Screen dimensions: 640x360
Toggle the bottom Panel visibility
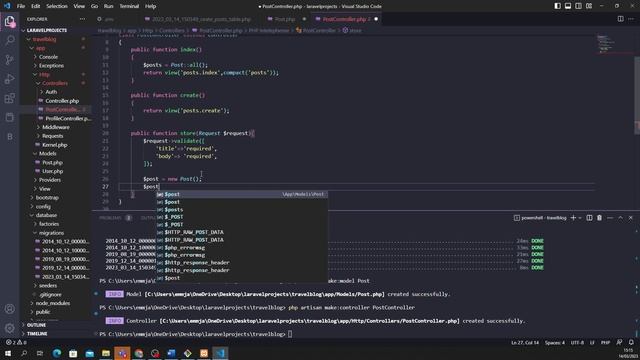click(568, 6)
